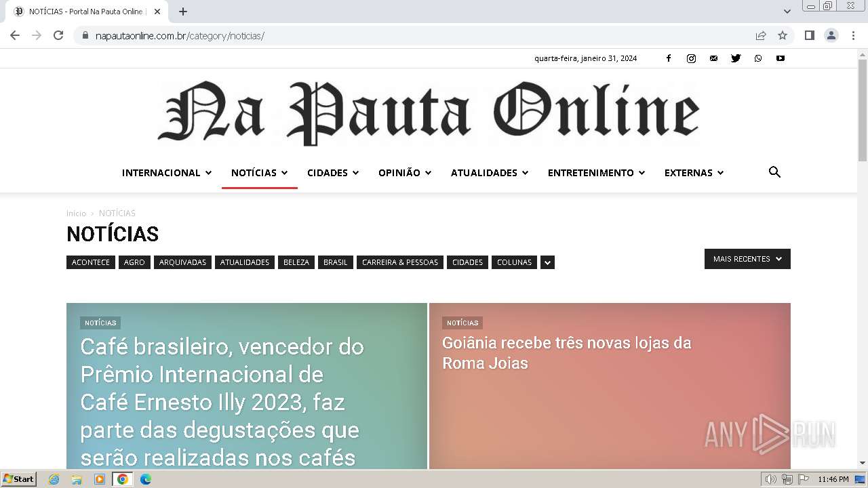
Task: Open the Action Center flag tray icon
Action: (x=804, y=479)
